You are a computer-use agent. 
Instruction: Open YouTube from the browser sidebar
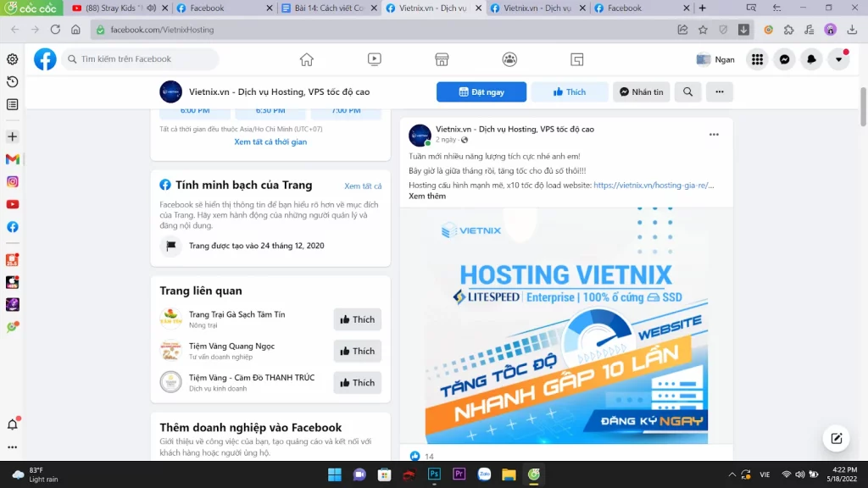point(12,205)
